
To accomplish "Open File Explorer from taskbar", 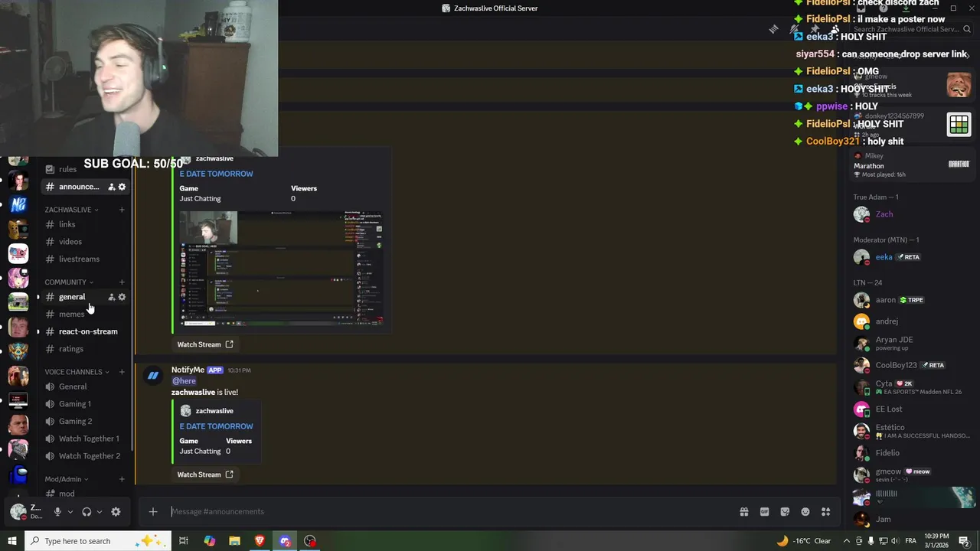I will tap(234, 541).
